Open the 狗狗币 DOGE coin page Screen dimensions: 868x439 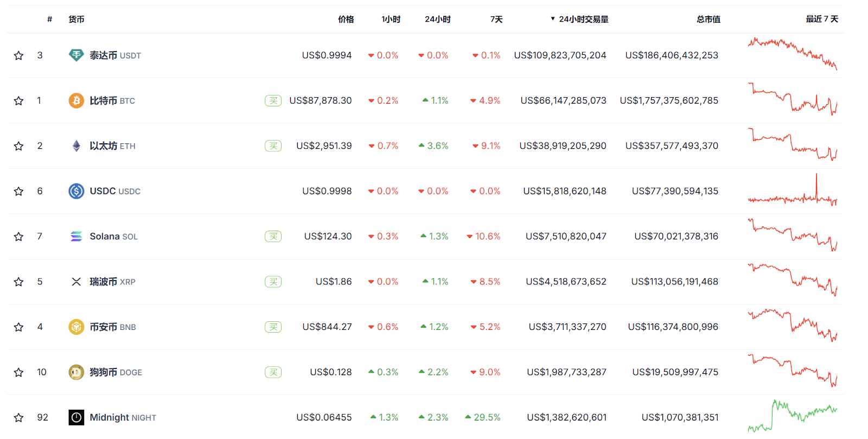pyautogui.click(x=116, y=372)
